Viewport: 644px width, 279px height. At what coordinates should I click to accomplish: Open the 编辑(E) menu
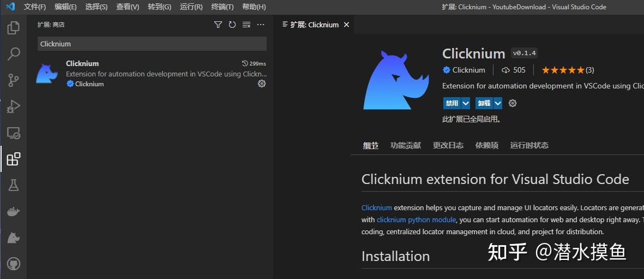point(66,7)
